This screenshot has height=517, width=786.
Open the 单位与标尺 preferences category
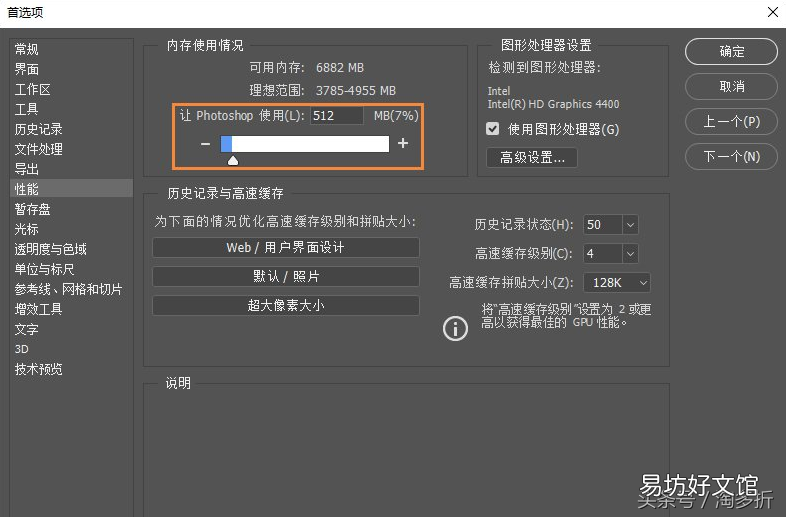pyautogui.click(x=45, y=269)
